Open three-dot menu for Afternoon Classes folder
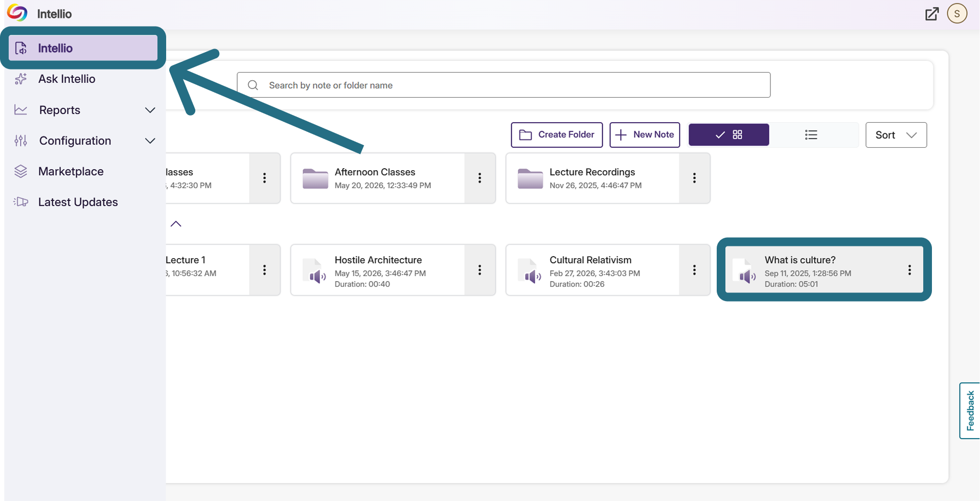Viewport: 980px width, 501px height. [x=480, y=178]
